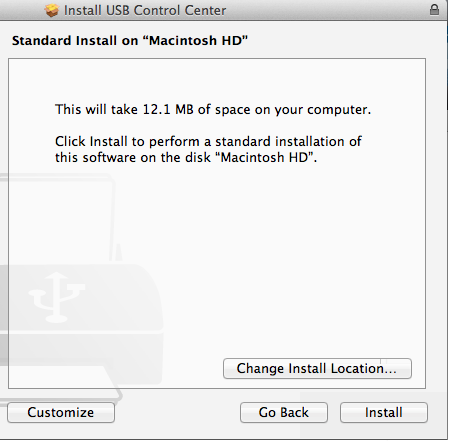451x441 pixels.
Task: Click the "Click Install to perform" instruction line
Action: pos(208,141)
